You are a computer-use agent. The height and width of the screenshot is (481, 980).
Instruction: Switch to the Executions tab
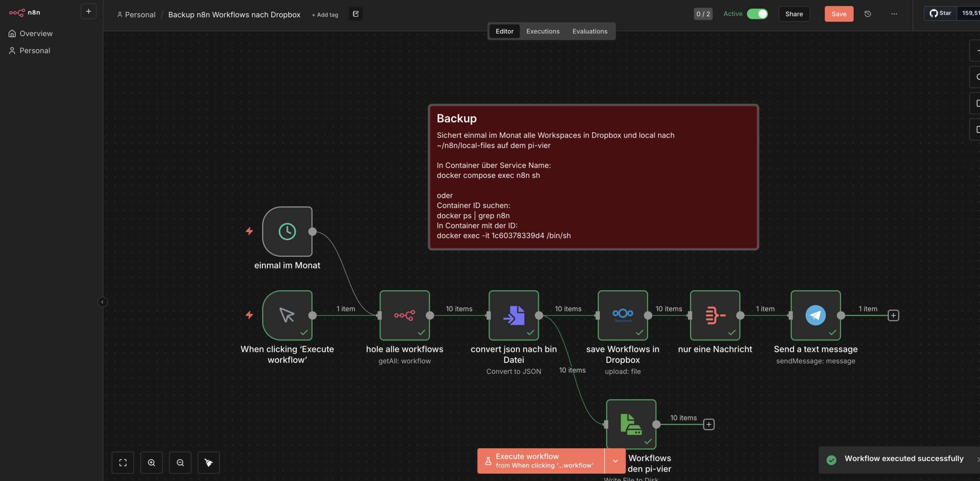542,31
